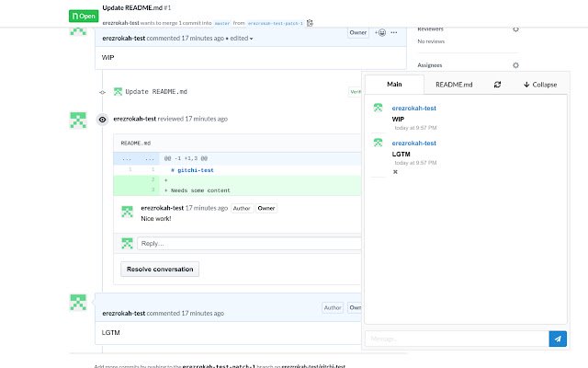Click the eye review icon

[102, 120]
